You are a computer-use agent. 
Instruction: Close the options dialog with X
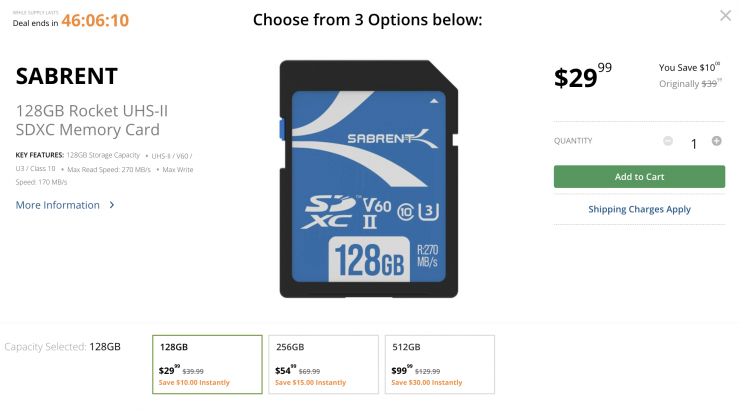click(725, 16)
